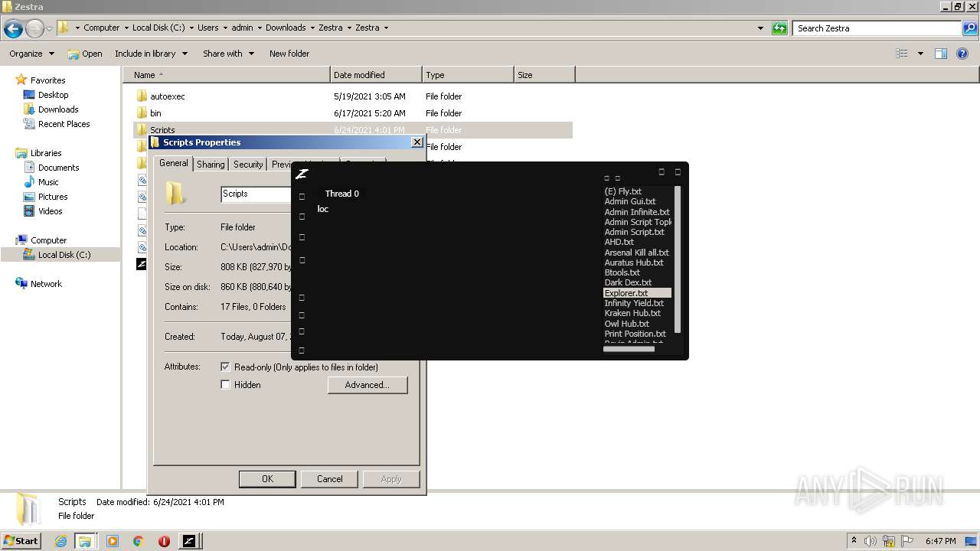Click the Change your view icon
The width and height of the screenshot is (980, 551).
(902, 54)
